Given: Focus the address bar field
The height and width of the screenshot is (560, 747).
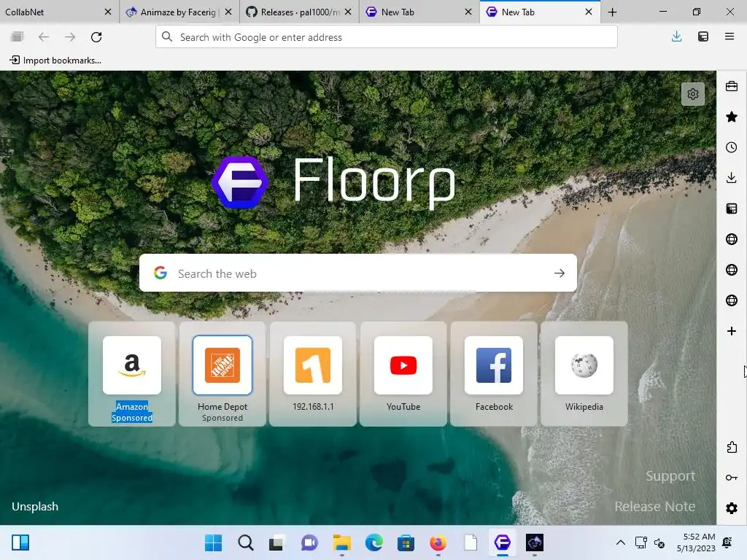Looking at the screenshot, I should (387, 36).
